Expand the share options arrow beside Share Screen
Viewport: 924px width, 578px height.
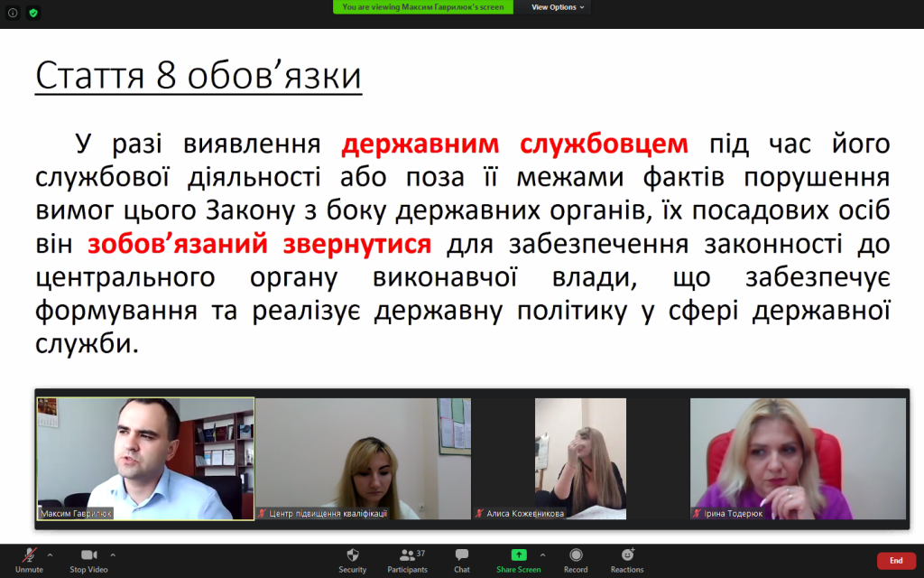(x=542, y=555)
